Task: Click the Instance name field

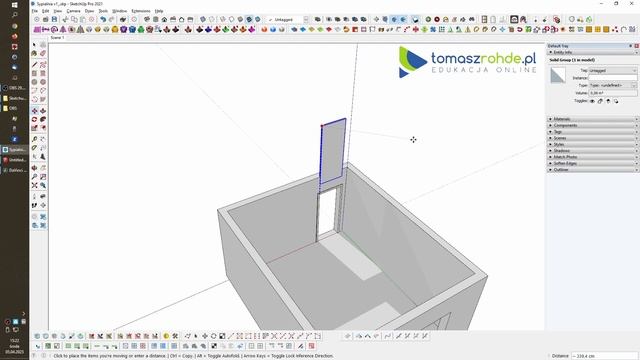Action: point(612,78)
